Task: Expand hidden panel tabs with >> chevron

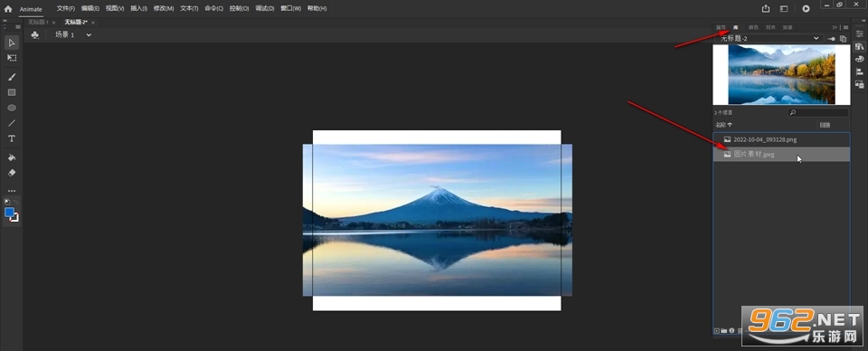Action: tap(835, 27)
